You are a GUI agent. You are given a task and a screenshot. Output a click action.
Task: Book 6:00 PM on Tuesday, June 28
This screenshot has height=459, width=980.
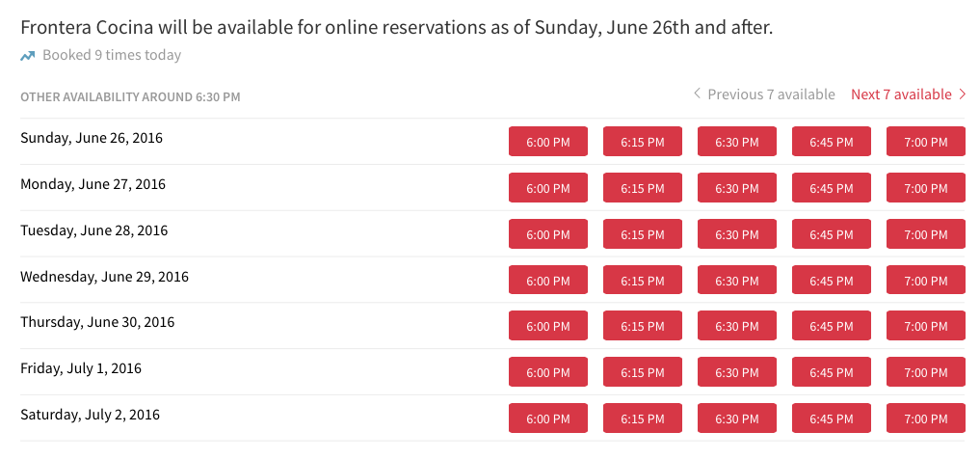[x=547, y=234]
